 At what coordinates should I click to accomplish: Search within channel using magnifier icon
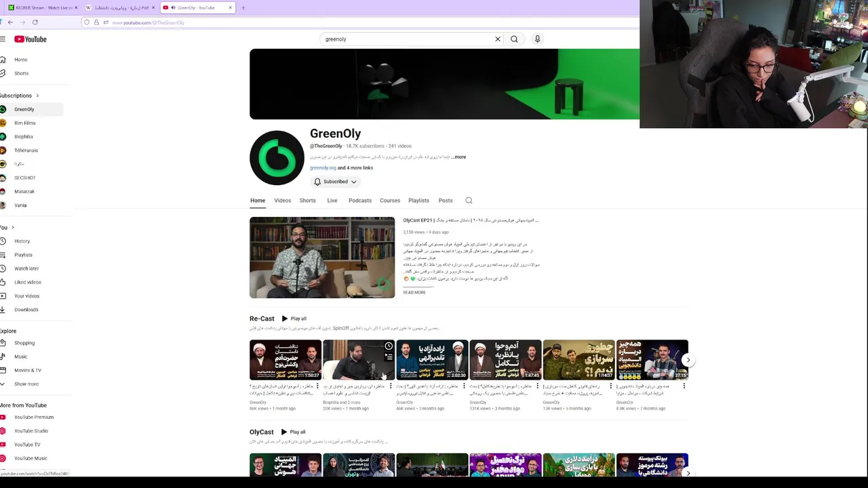469,201
